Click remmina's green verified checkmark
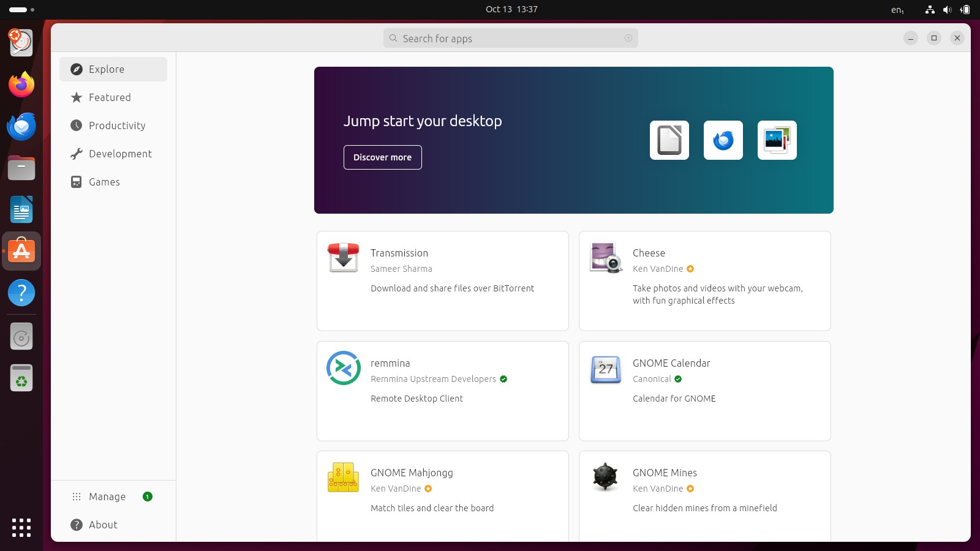 pos(503,379)
